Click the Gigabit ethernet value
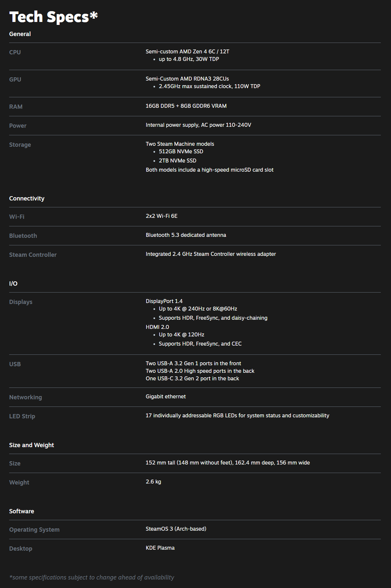391x588 pixels. [x=166, y=397]
